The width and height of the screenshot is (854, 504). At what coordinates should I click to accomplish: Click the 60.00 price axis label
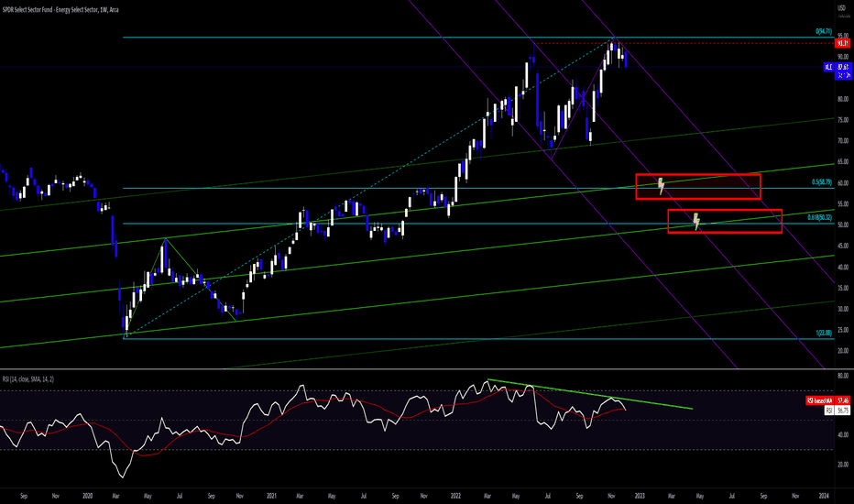click(x=843, y=183)
